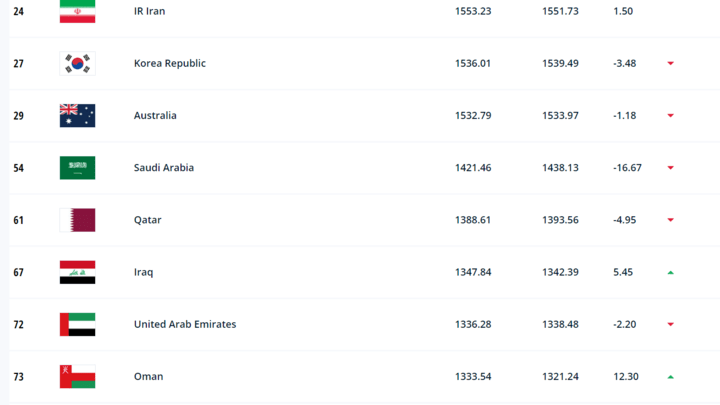Image resolution: width=720 pixels, height=405 pixels.
Task: Open the Saudi Arabia team link
Action: click(163, 168)
